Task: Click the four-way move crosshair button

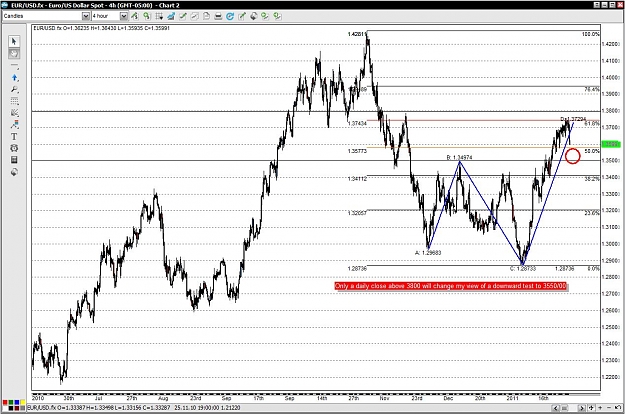Action: pyautogui.click(x=592, y=408)
